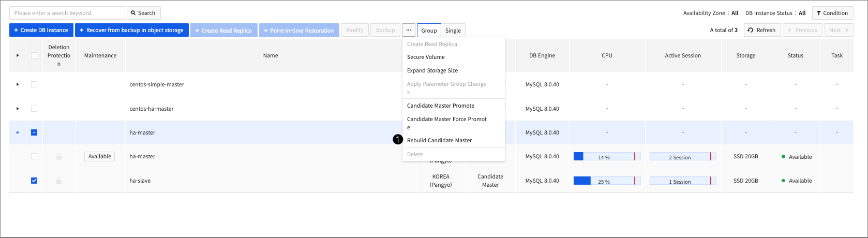
Task: Go to Next page
Action: (x=839, y=30)
